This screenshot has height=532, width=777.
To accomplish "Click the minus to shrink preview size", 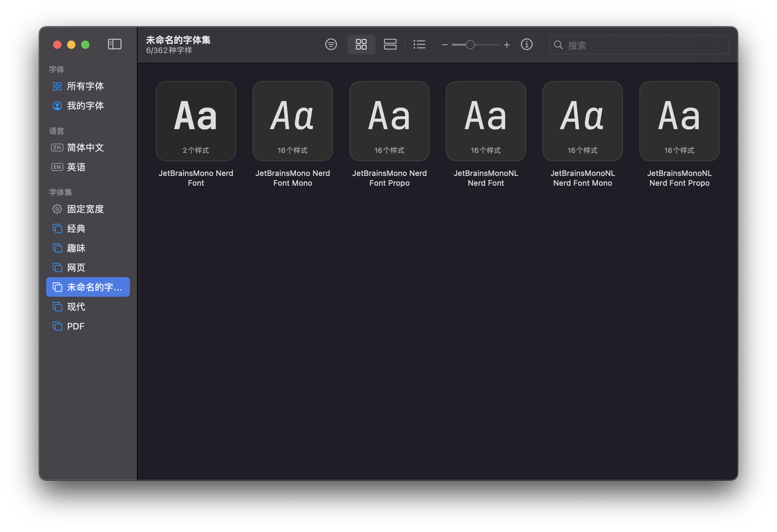I will [x=445, y=45].
